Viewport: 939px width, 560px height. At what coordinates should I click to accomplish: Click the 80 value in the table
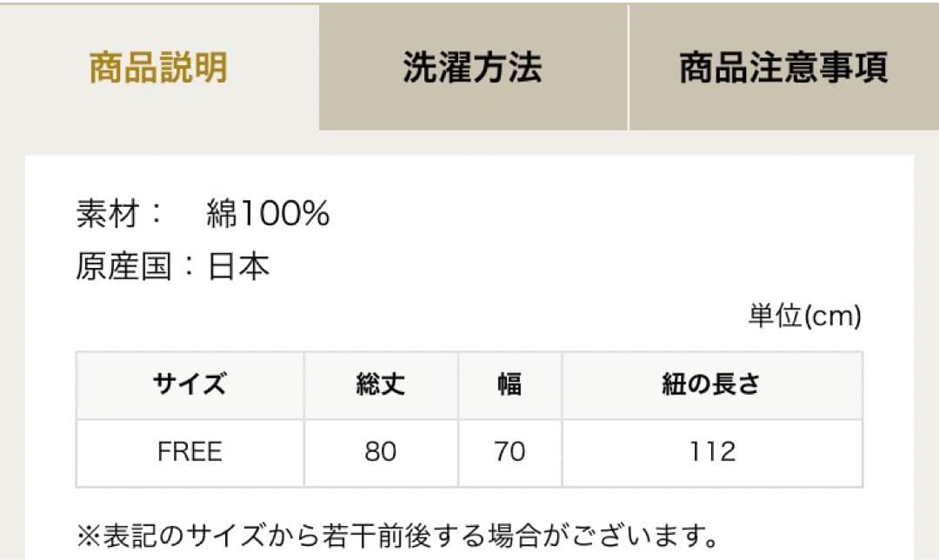382,451
